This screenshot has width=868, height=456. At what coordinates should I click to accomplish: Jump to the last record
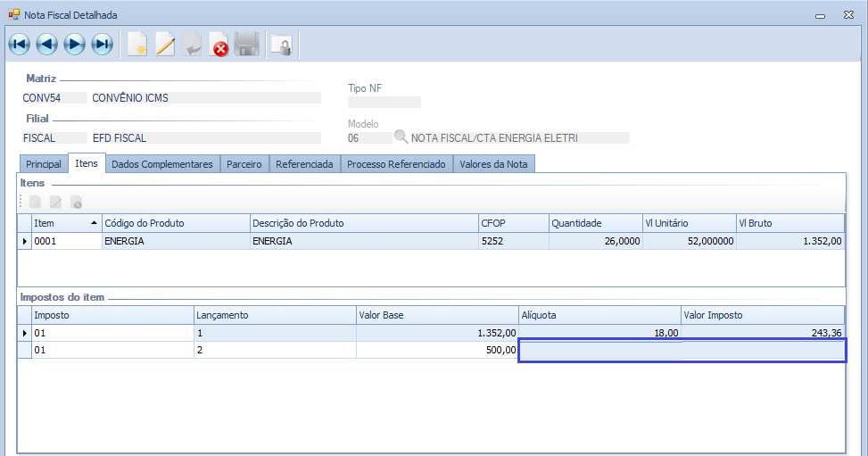[102, 44]
